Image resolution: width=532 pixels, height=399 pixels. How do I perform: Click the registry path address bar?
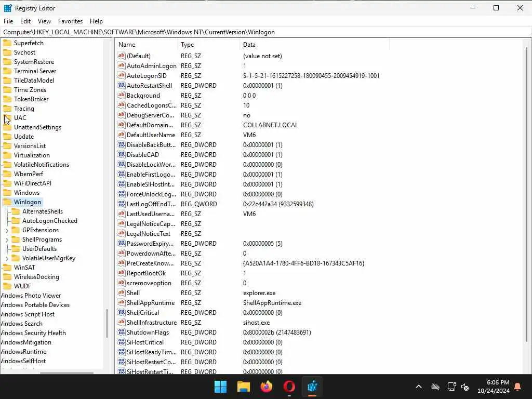point(265,32)
